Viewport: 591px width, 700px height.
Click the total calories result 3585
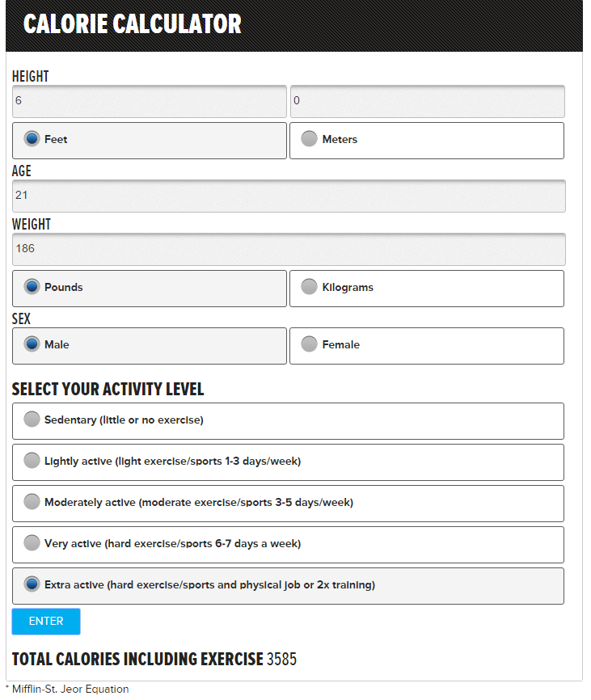[281, 659]
